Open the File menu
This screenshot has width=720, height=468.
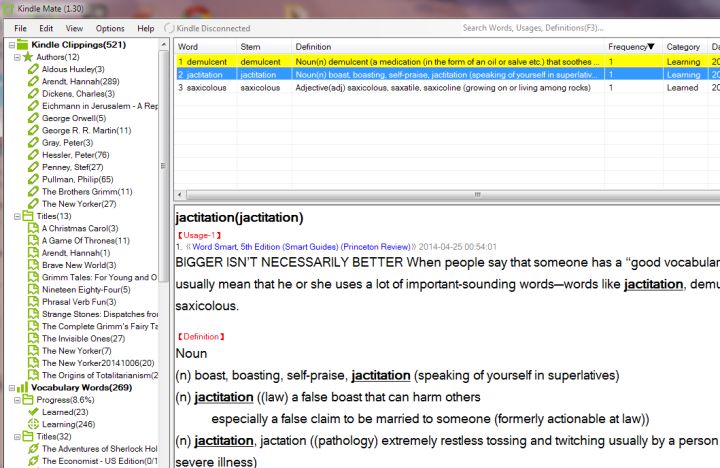(x=20, y=28)
